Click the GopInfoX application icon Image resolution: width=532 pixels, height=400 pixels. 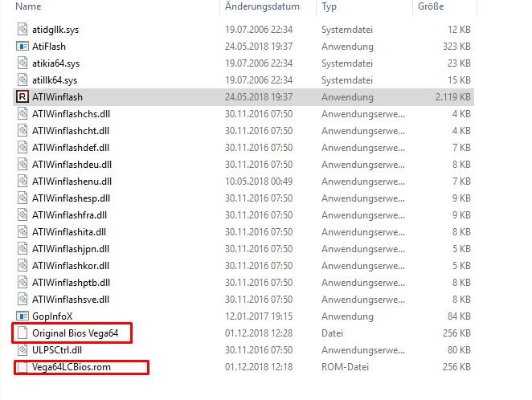pyautogui.click(x=23, y=316)
